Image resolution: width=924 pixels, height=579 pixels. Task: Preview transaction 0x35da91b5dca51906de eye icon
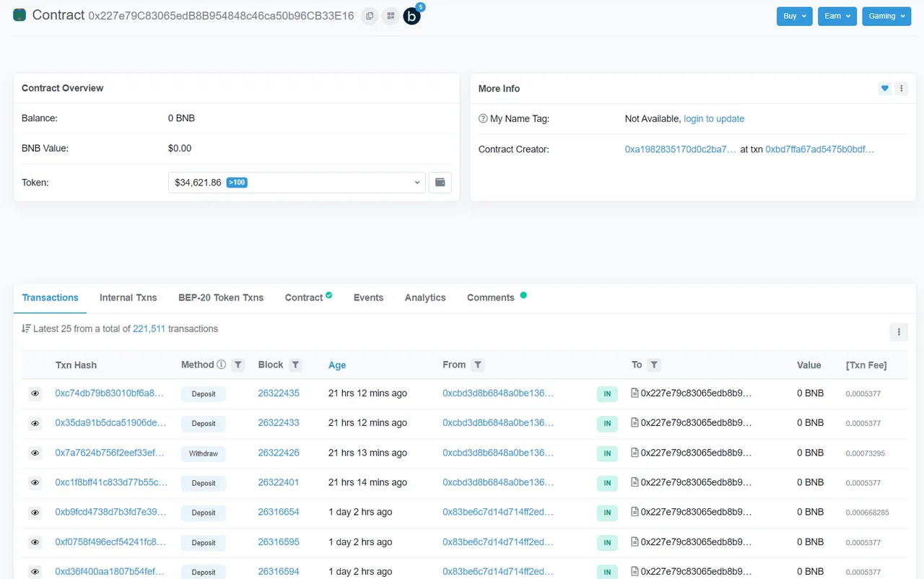[35, 424]
